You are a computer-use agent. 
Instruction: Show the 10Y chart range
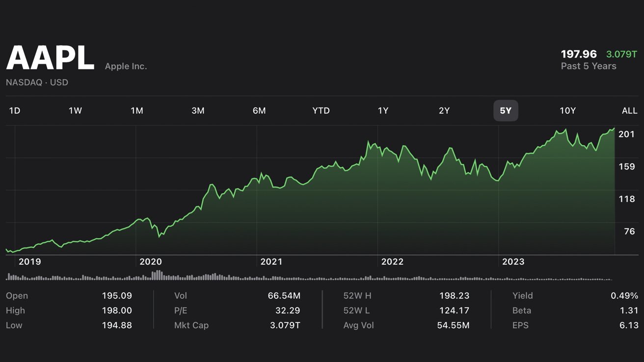click(567, 110)
